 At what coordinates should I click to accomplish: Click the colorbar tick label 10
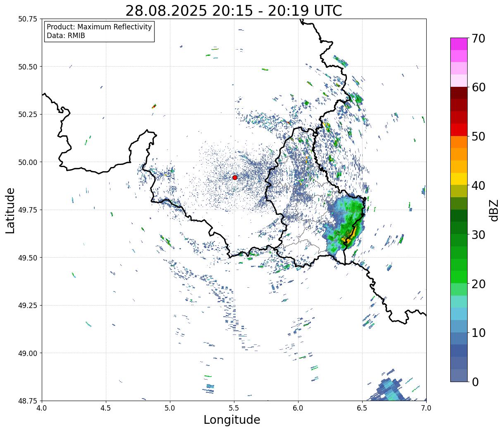(x=478, y=332)
